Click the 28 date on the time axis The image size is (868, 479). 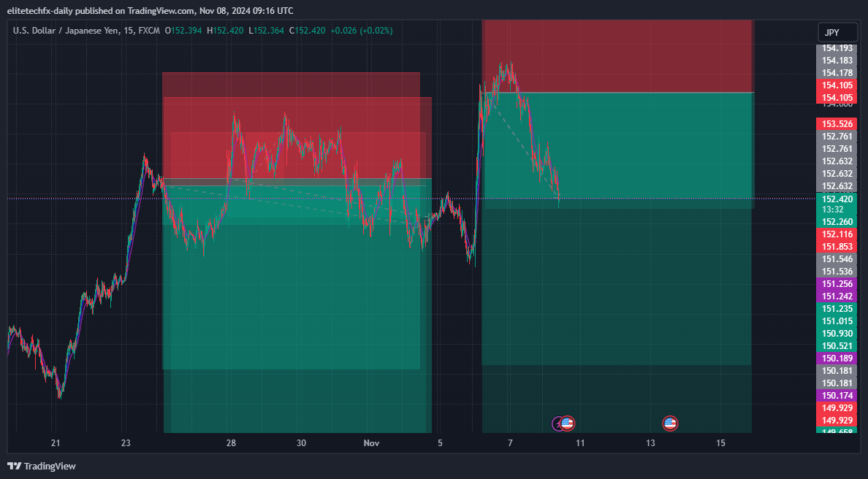231,443
